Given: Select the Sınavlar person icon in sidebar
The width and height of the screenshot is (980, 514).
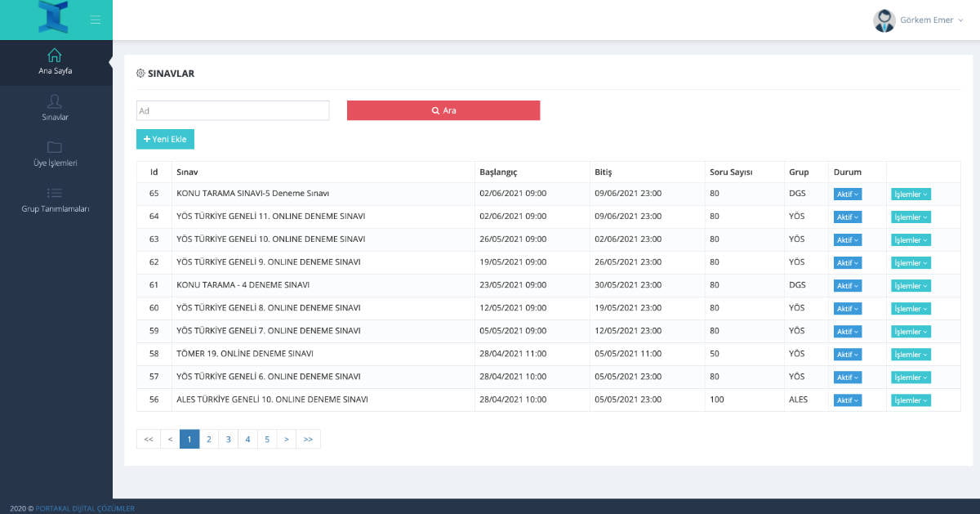Looking at the screenshot, I should [x=55, y=102].
